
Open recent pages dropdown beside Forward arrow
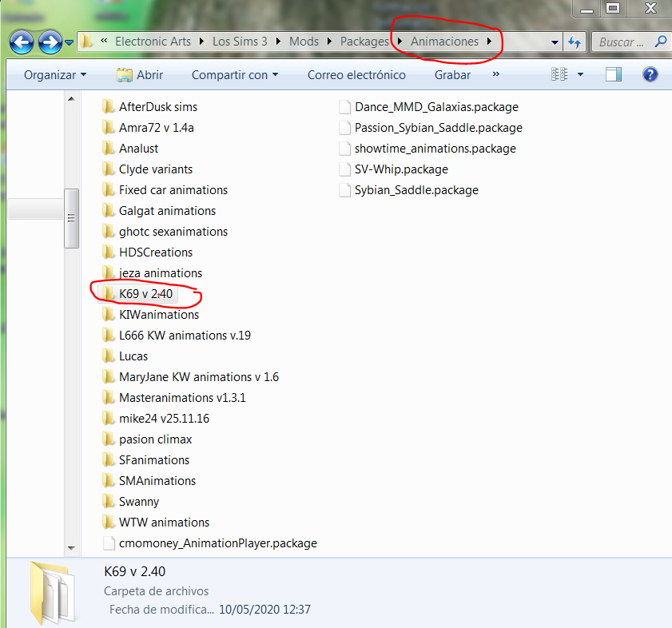(x=69, y=42)
